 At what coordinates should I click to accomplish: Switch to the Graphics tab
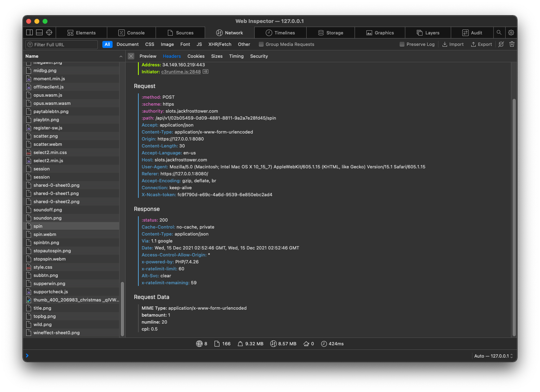[380, 33]
